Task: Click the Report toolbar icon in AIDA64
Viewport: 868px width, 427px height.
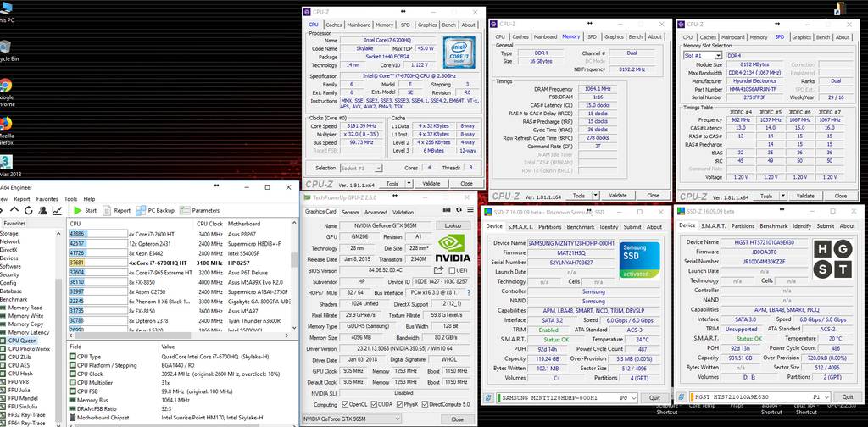Action: coord(108,211)
